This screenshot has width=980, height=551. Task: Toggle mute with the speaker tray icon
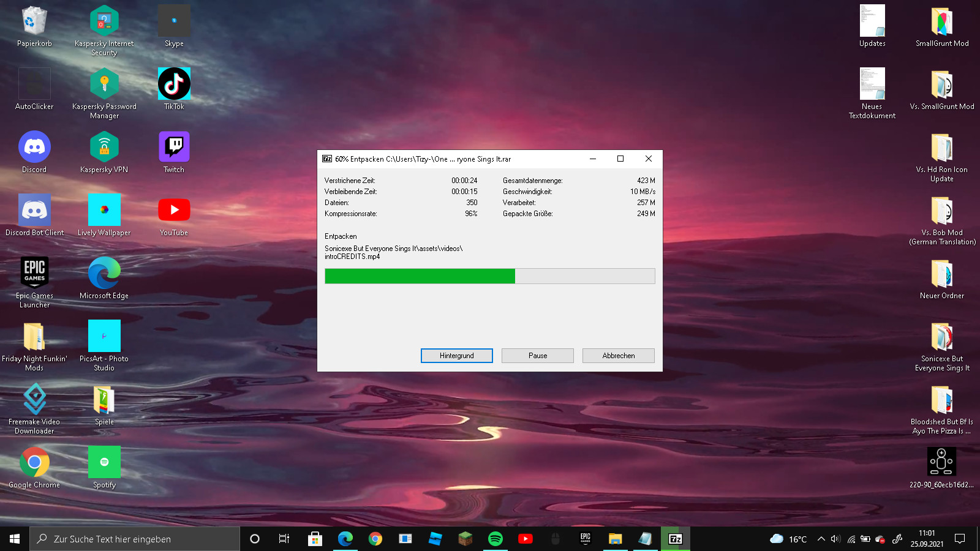coord(834,539)
